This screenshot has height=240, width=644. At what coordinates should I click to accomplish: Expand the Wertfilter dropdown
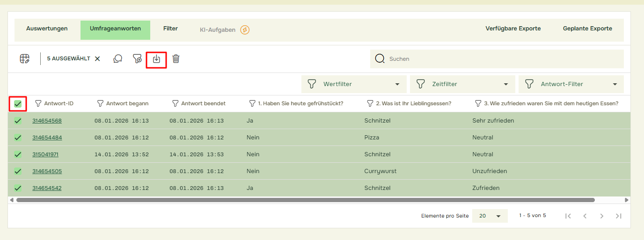(354, 84)
